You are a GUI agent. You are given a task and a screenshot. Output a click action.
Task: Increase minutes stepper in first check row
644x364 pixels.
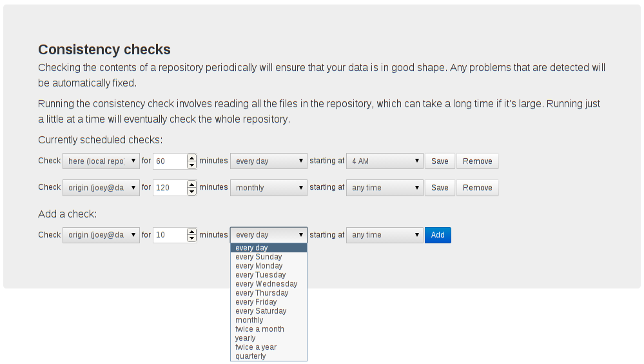tap(191, 157)
